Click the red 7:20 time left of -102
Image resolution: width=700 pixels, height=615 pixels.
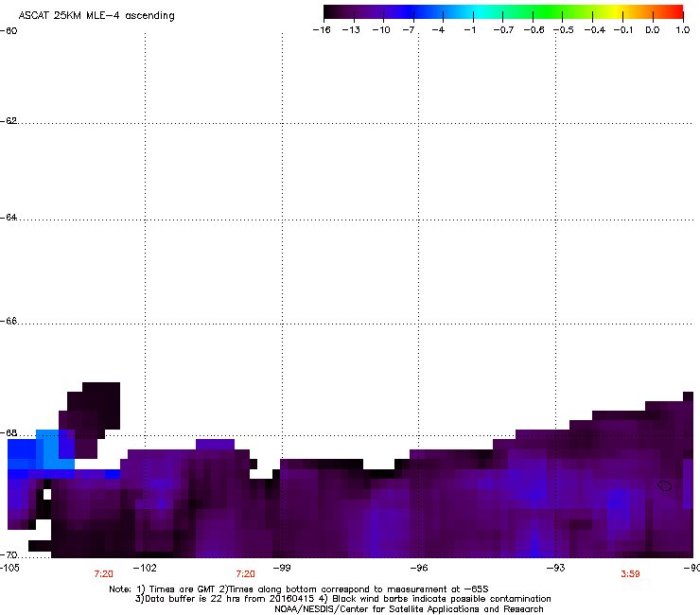click(103, 574)
